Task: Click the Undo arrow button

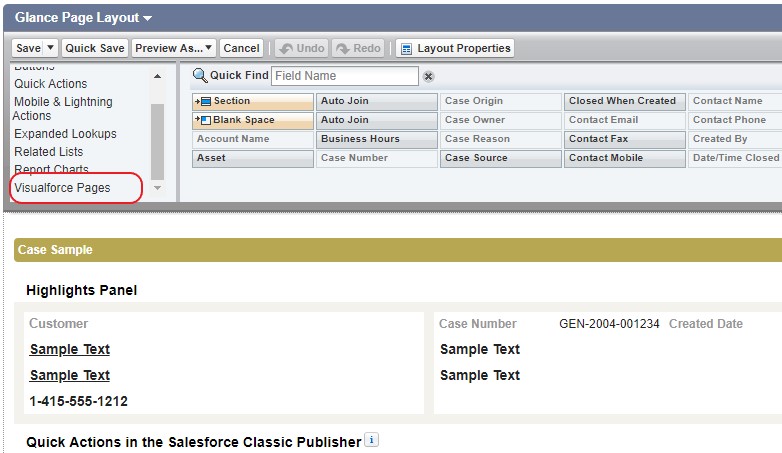Action: point(301,48)
